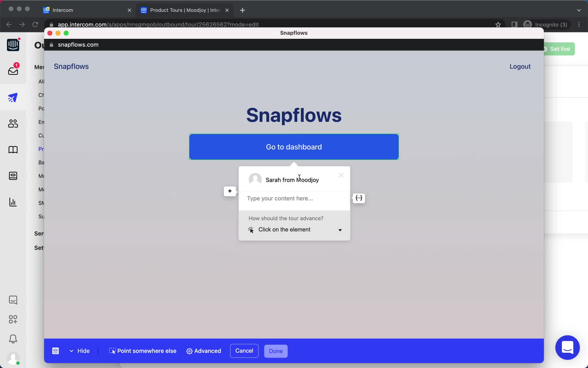Open the Advanced tour settings options
The width and height of the screenshot is (588, 368).
point(204,351)
